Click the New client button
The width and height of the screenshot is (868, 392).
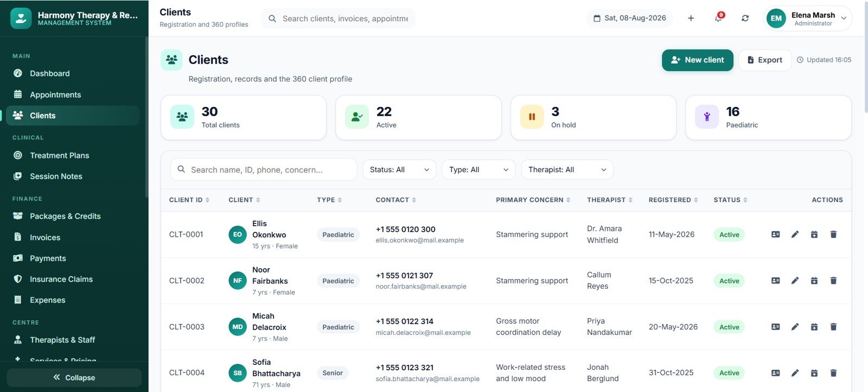698,60
